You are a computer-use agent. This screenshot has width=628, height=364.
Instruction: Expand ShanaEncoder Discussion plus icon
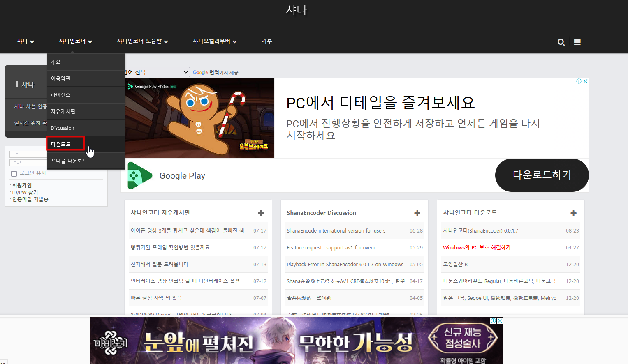tap(417, 213)
